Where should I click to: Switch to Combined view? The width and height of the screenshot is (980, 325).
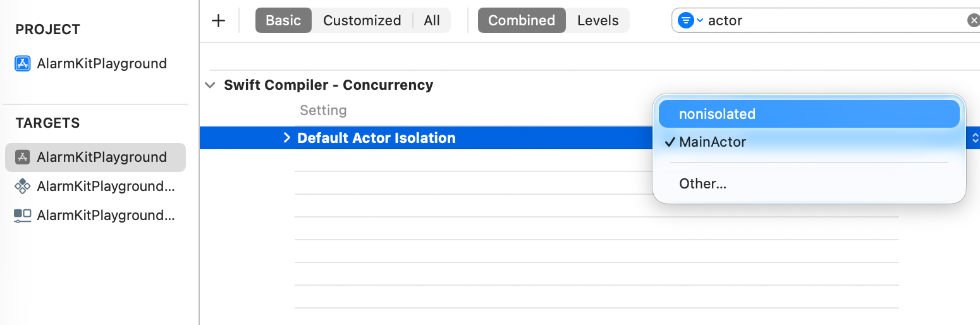pyautogui.click(x=522, y=20)
